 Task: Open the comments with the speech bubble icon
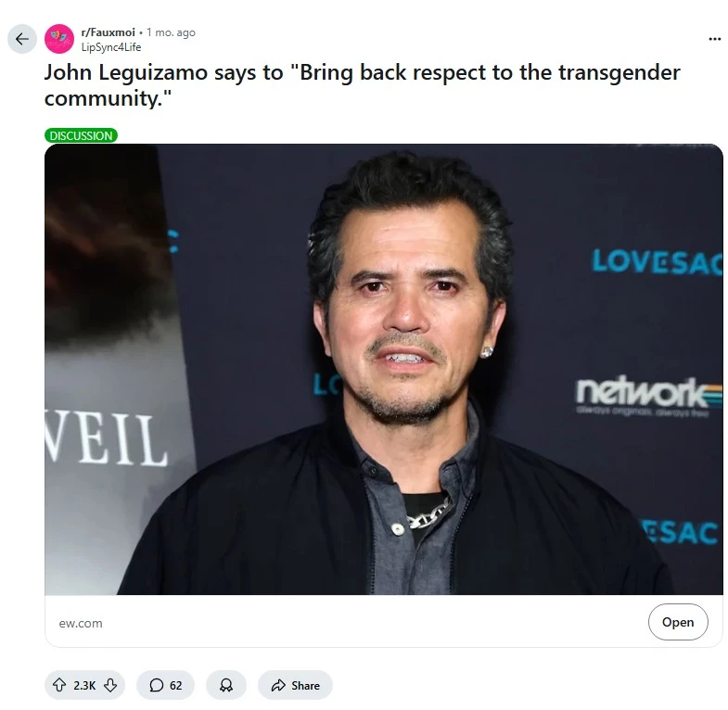157,685
